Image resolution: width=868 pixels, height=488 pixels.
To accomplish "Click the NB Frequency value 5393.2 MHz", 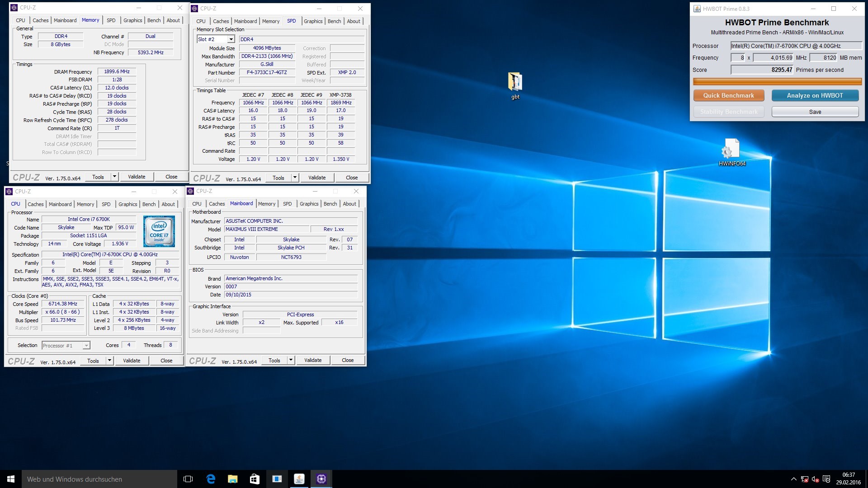I will coord(151,52).
